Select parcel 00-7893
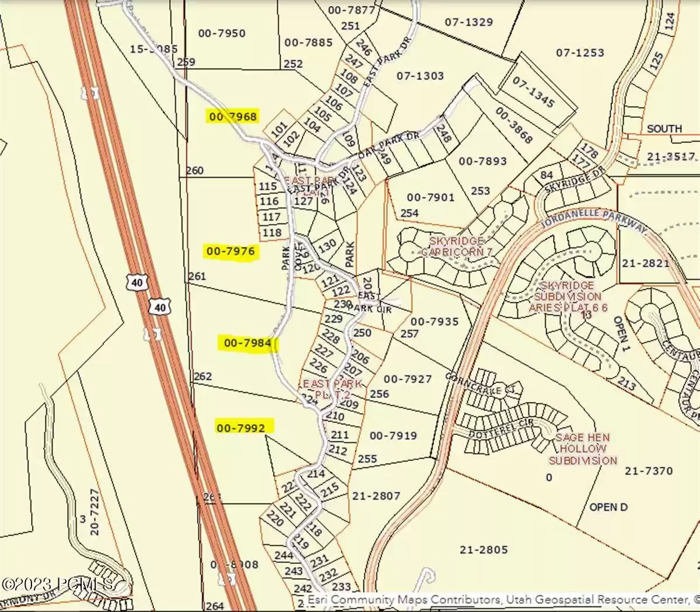The width and height of the screenshot is (700, 612). (x=482, y=162)
